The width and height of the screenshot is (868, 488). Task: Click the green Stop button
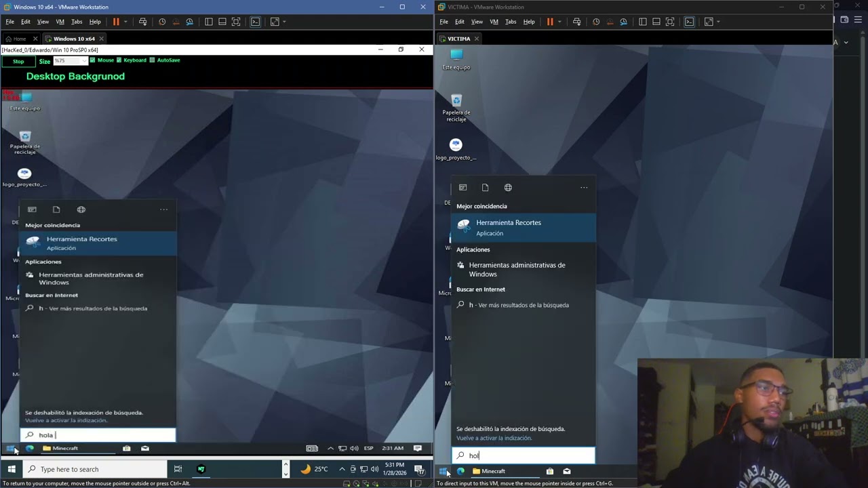click(x=18, y=61)
